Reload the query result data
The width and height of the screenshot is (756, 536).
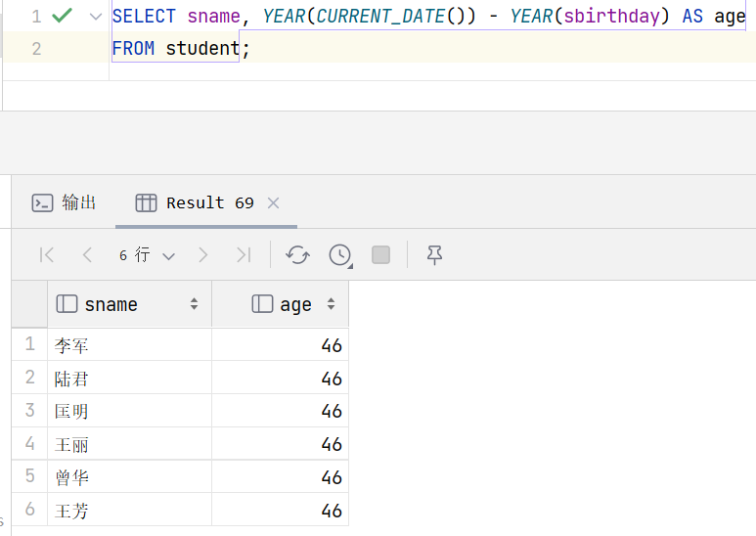(x=297, y=254)
